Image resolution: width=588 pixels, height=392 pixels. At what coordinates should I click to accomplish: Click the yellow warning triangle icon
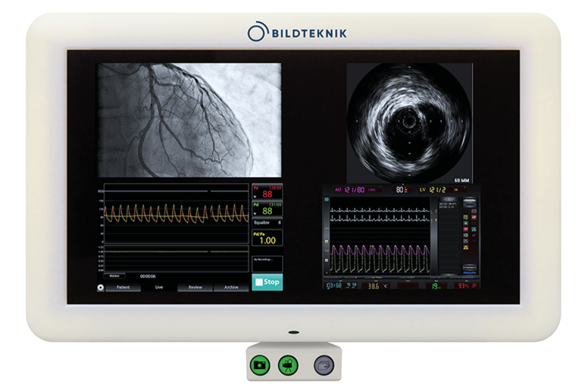[x=465, y=248]
